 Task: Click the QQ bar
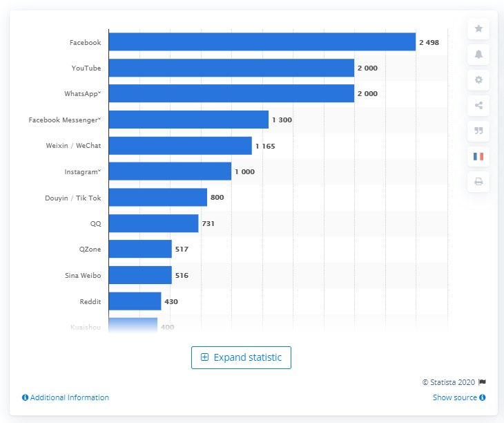[x=154, y=223]
